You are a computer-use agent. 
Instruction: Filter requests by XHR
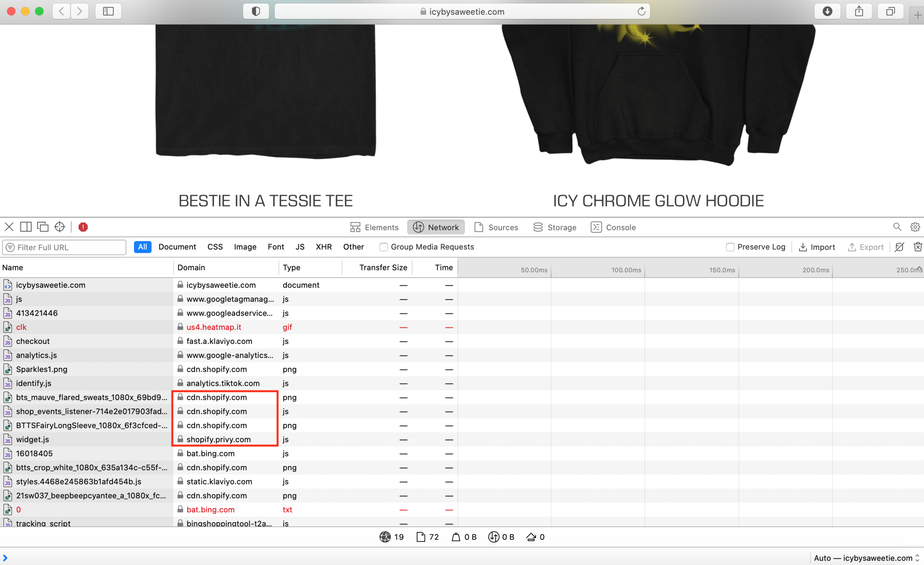(x=324, y=247)
